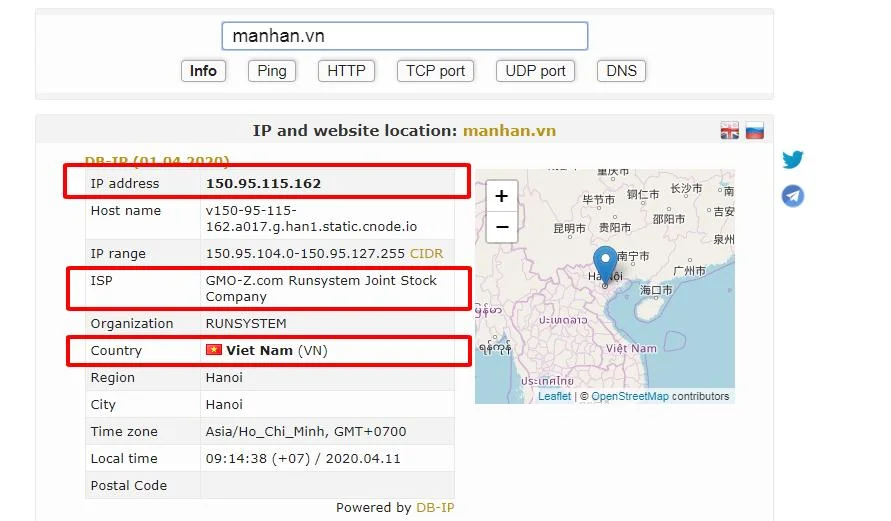This screenshot has width=891, height=521.
Task: Click the RUNSYSTEM organization value
Action: (246, 323)
